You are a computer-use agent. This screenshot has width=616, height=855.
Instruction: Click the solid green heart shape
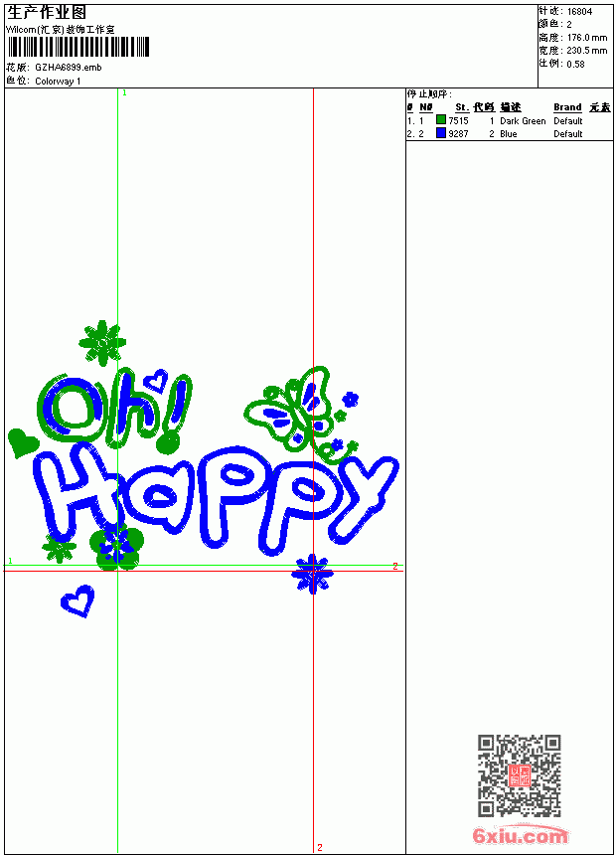point(22,442)
